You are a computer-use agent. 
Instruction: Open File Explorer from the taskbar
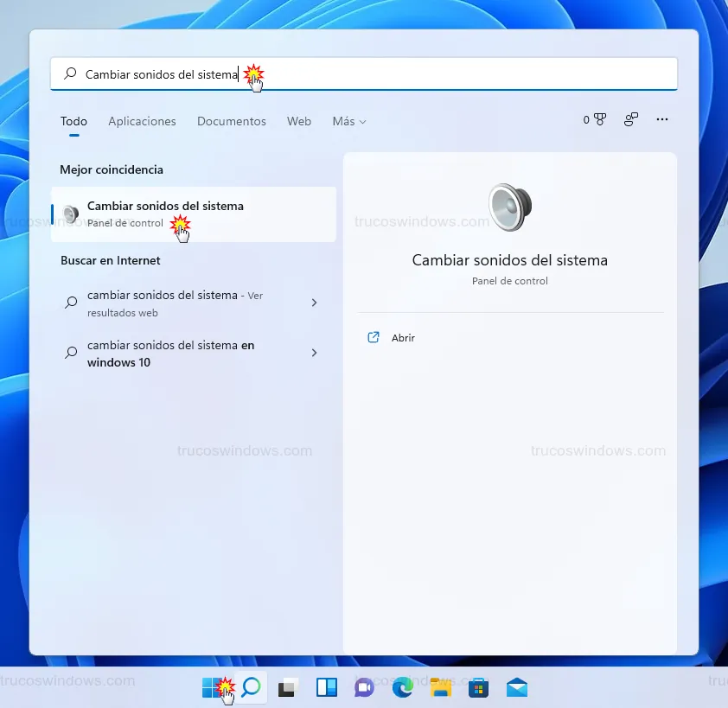pos(441,688)
